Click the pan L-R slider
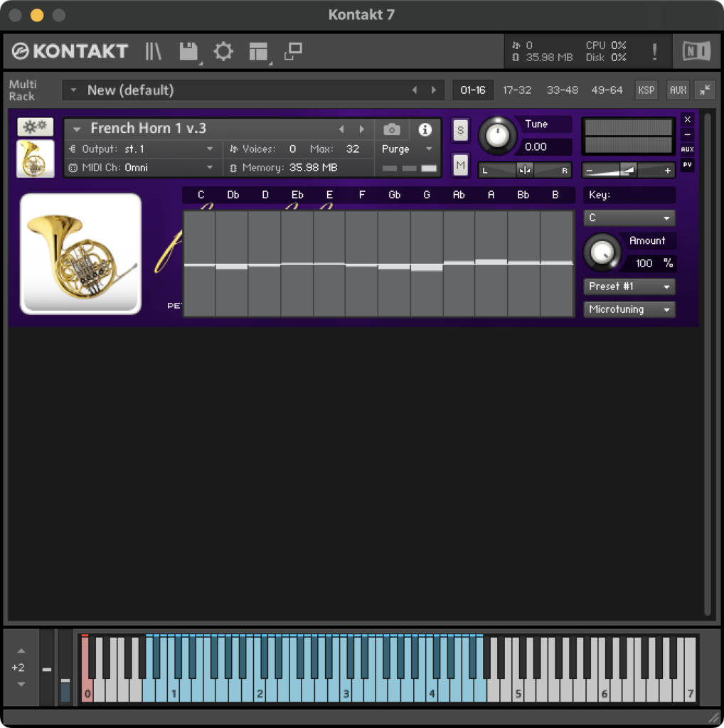Viewport: 724px width, 728px height. (525, 171)
